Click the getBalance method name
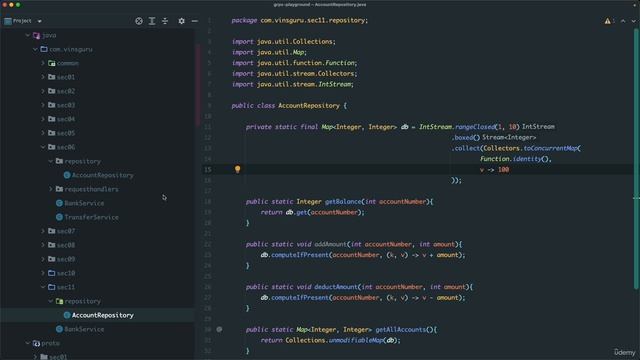The image size is (640, 360). pyautogui.click(x=343, y=202)
